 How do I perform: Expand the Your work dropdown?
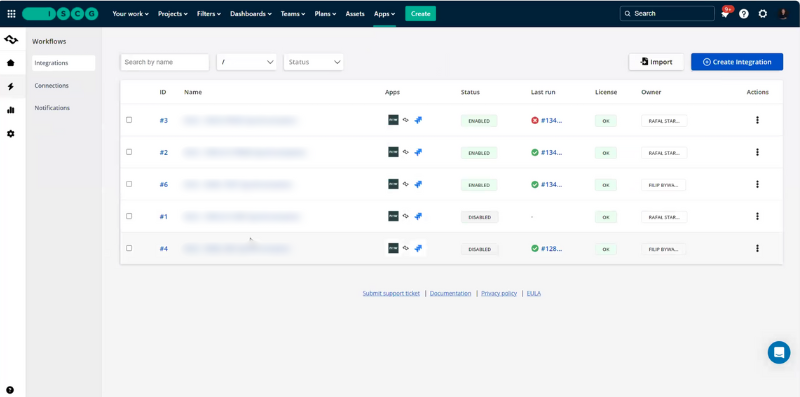coord(130,14)
